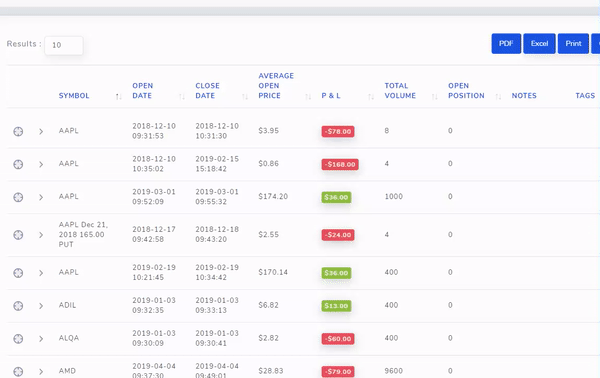Click the target icon for the AMD trade
This screenshot has height=378, width=600.
point(18,371)
